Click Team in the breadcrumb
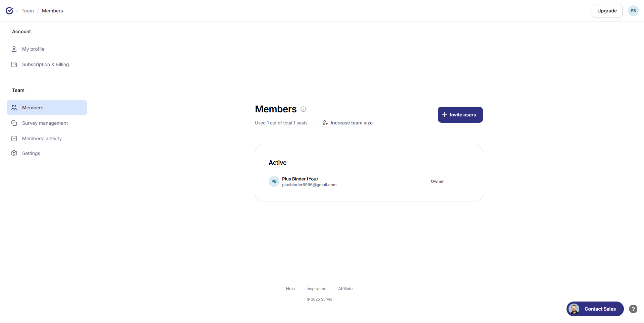Screen dimensions: 644x323 coord(28,11)
